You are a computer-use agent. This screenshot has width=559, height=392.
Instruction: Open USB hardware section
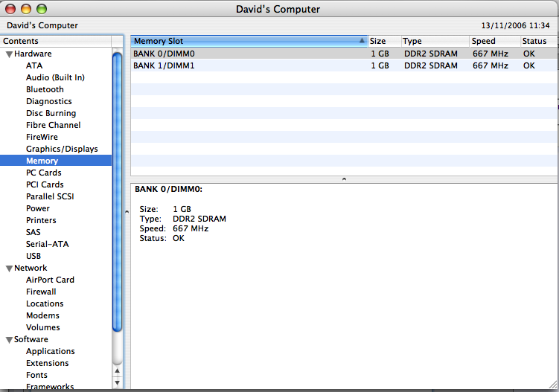point(33,256)
